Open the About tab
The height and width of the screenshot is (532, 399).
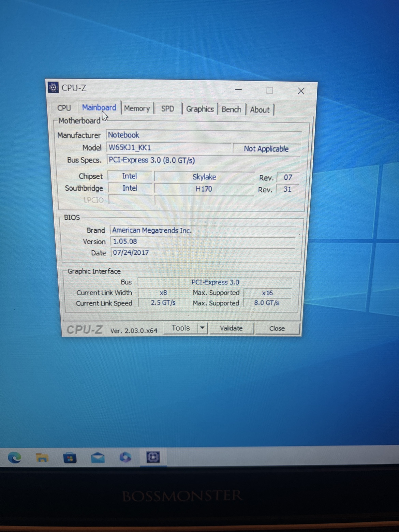coord(260,110)
